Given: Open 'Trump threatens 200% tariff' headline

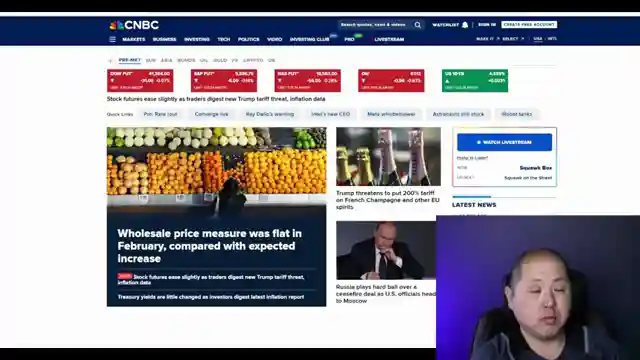Looking at the screenshot, I should (x=388, y=200).
